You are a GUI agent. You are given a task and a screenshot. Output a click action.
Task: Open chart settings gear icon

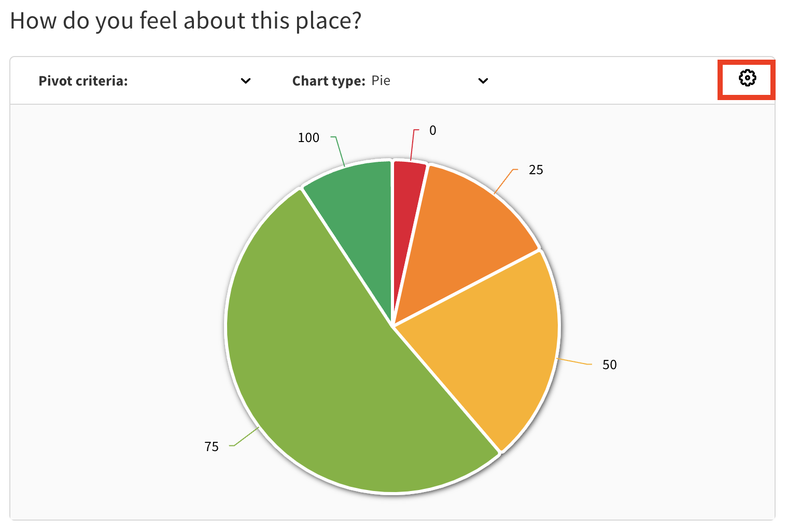click(747, 78)
